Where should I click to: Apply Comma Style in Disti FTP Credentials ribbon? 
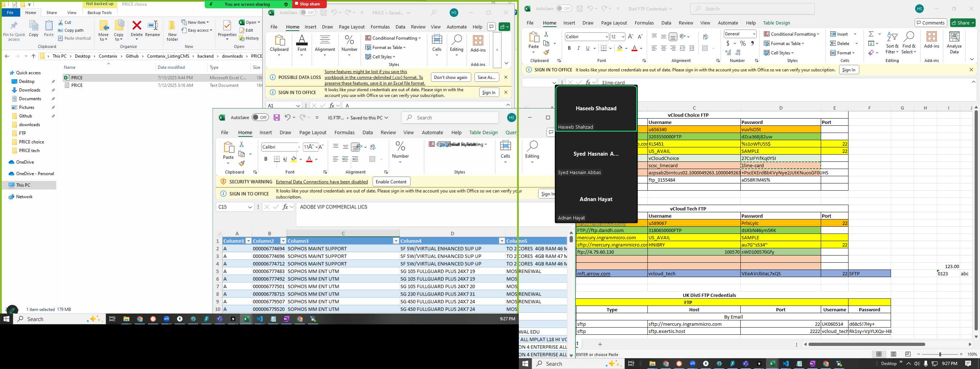coord(752,43)
